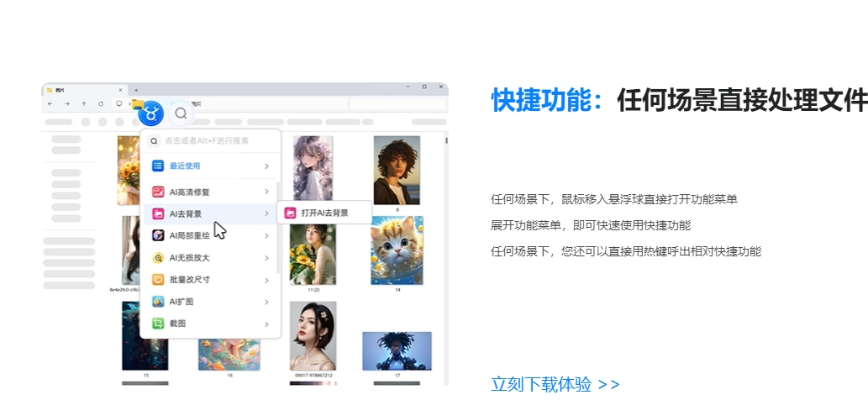Click the yellow AI无损放大 icon
Image resolution: width=868 pixels, height=416 pixels.
(158, 257)
